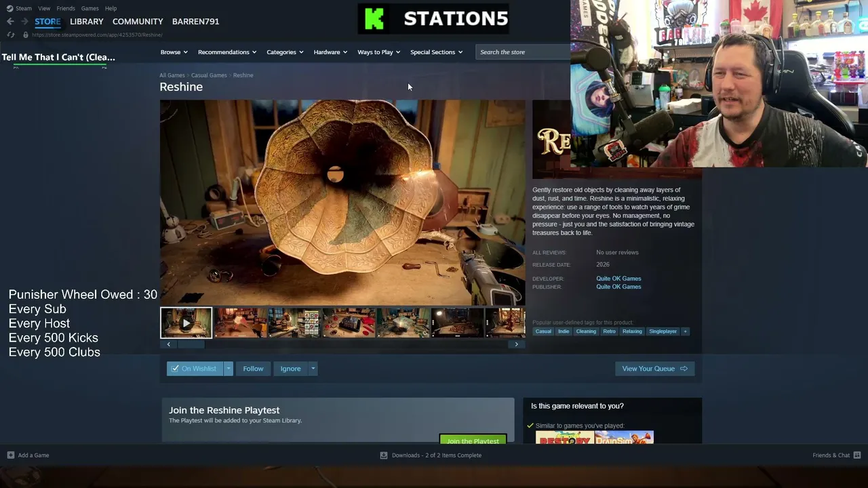Click the Reshine page title
Screen dimensions: 868x488
(181, 87)
